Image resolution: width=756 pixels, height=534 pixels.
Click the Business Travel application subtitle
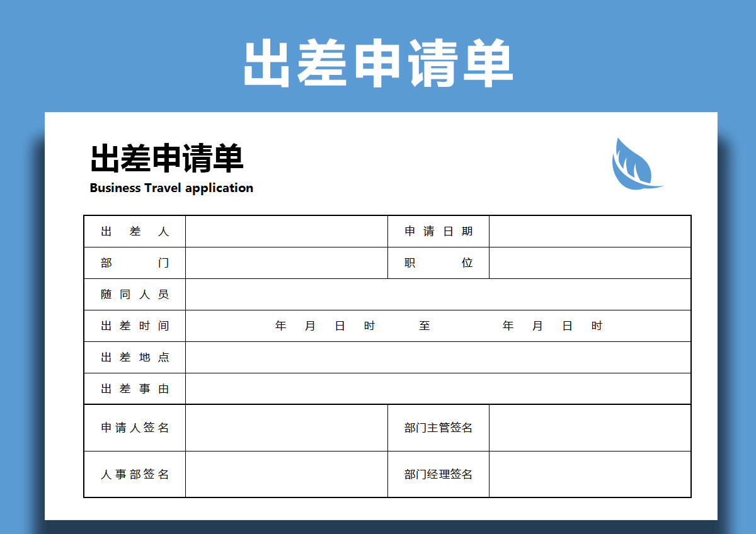click(171, 188)
